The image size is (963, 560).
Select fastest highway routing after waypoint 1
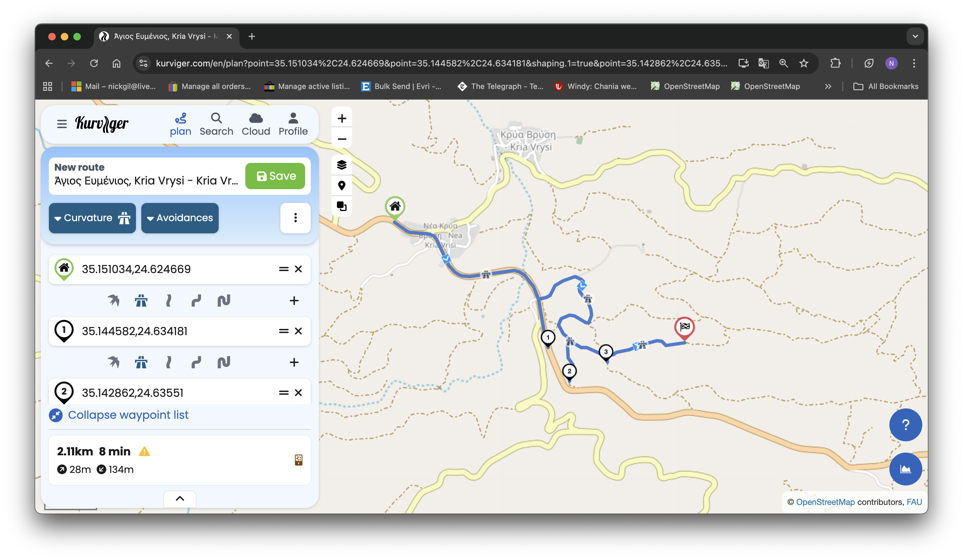[141, 362]
